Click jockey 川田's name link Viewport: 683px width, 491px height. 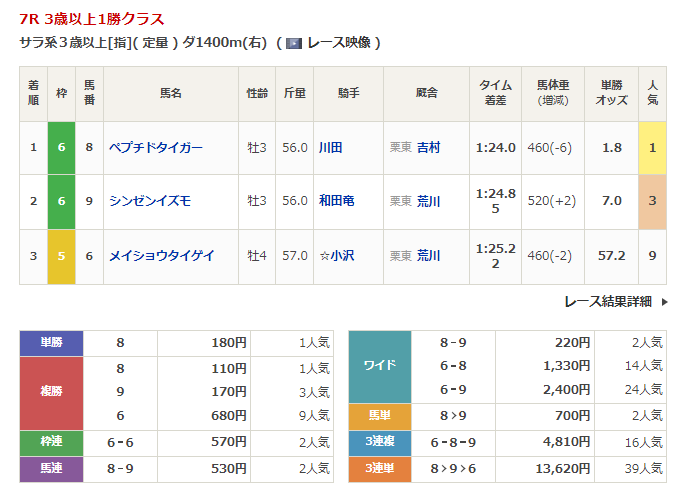330,147
